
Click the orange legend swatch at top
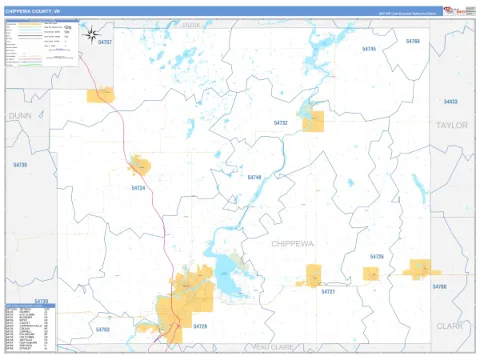point(30,24)
